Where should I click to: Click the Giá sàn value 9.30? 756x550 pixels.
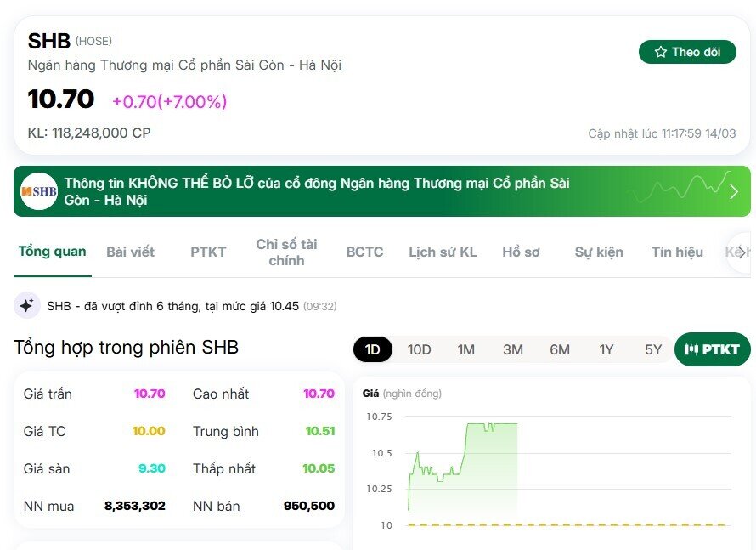coord(152,468)
